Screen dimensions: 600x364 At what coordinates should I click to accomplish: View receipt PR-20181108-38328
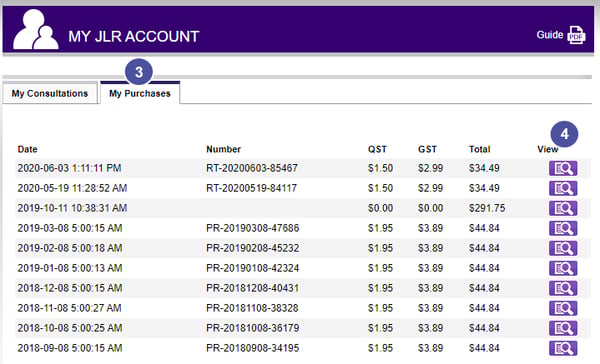point(563,308)
